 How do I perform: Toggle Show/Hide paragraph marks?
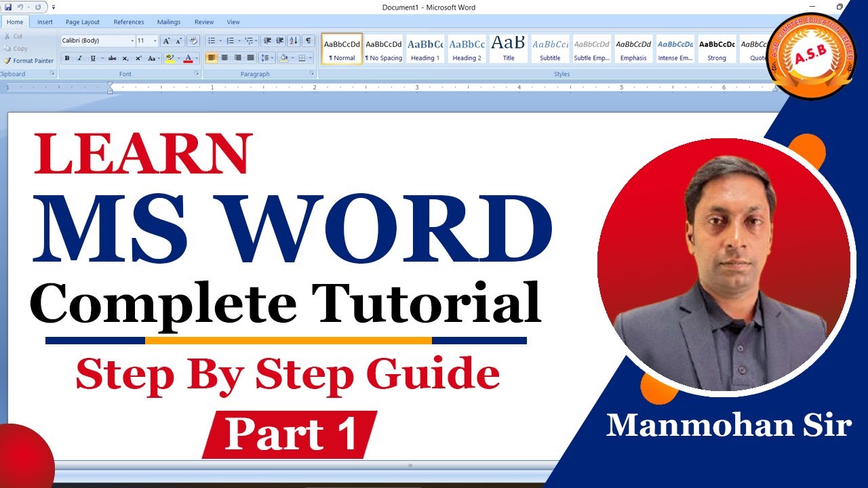(x=309, y=41)
